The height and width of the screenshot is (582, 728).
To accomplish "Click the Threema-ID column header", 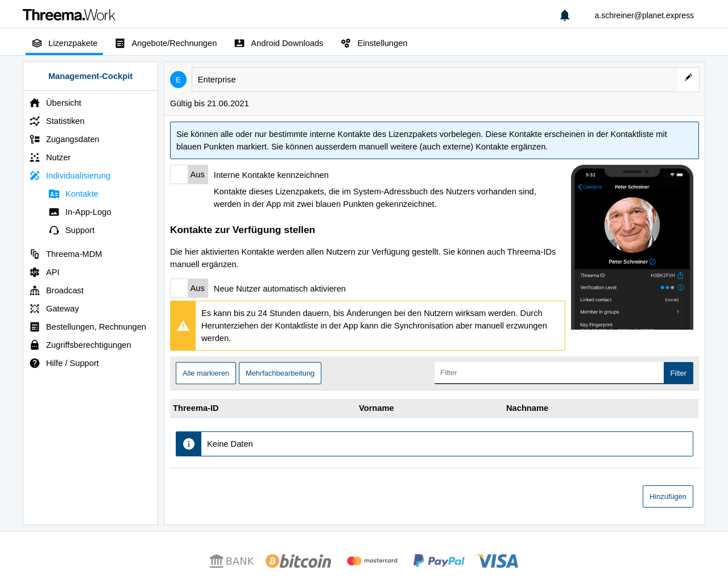I will [196, 408].
